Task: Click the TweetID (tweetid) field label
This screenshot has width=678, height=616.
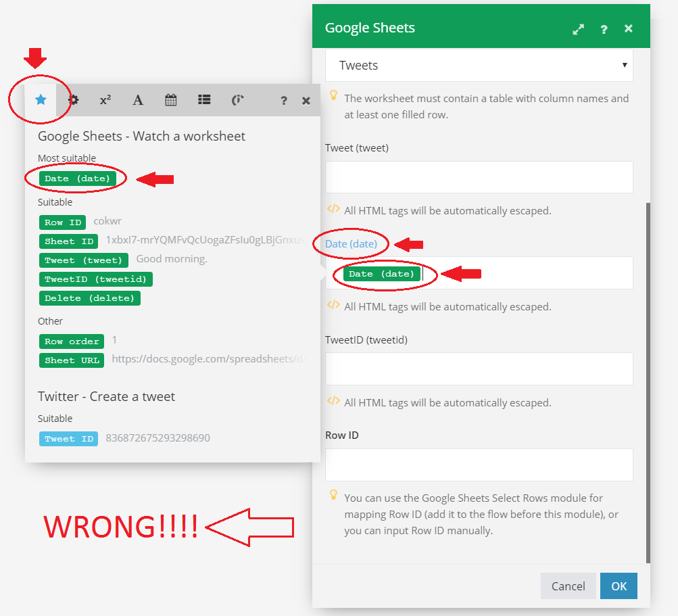Action: click(366, 340)
